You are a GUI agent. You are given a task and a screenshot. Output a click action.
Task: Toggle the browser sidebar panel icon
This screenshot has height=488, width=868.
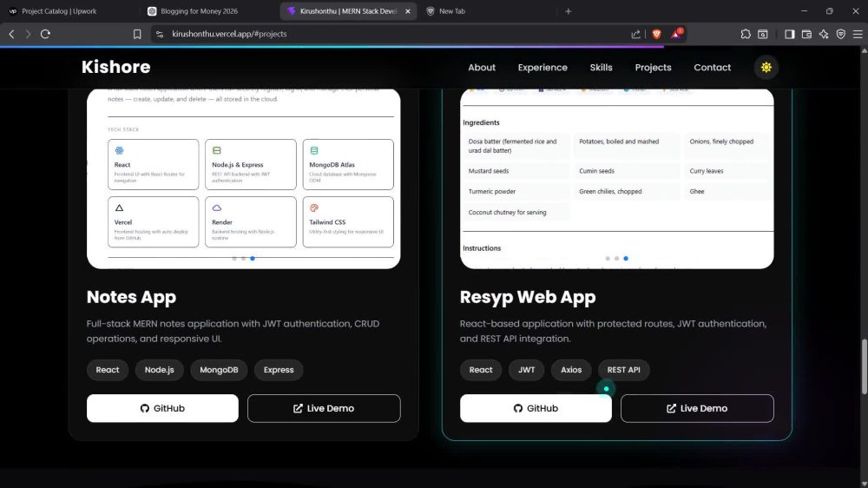point(789,34)
